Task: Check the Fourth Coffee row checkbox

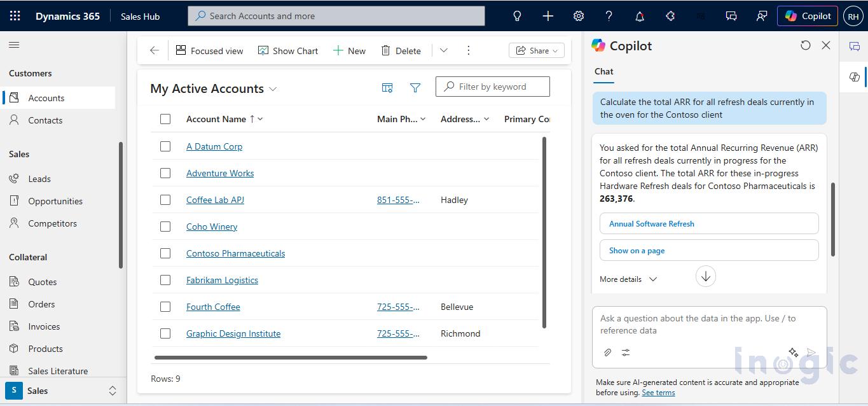Action: (x=165, y=307)
